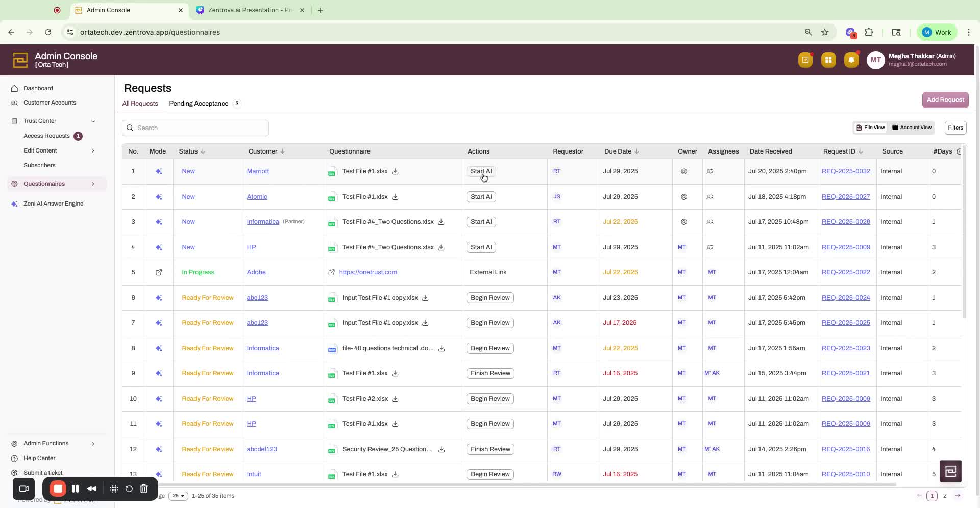Open Subscribers in the sidebar
The height and width of the screenshot is (508, 980).
click(39, 165)
